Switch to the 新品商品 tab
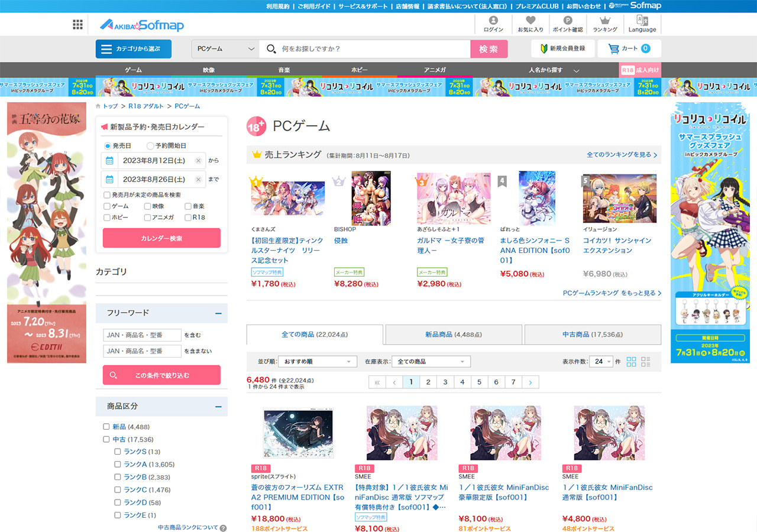 (454, 335)
